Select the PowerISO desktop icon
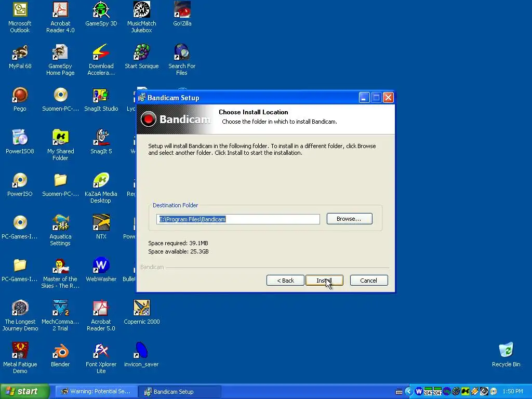The width and height of the screenshot is (532, 399). pyautogui.click(x=20, y=184)
